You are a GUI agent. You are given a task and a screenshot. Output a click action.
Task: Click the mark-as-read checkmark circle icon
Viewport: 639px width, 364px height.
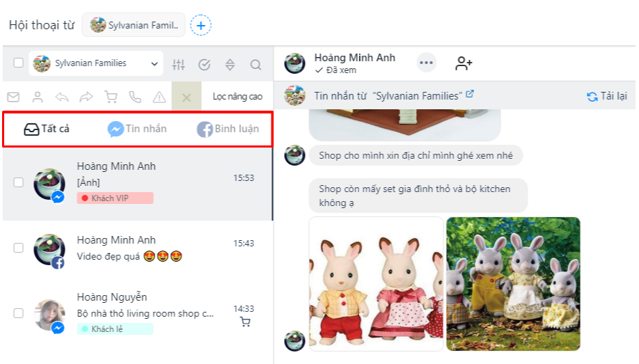[204, 65]
